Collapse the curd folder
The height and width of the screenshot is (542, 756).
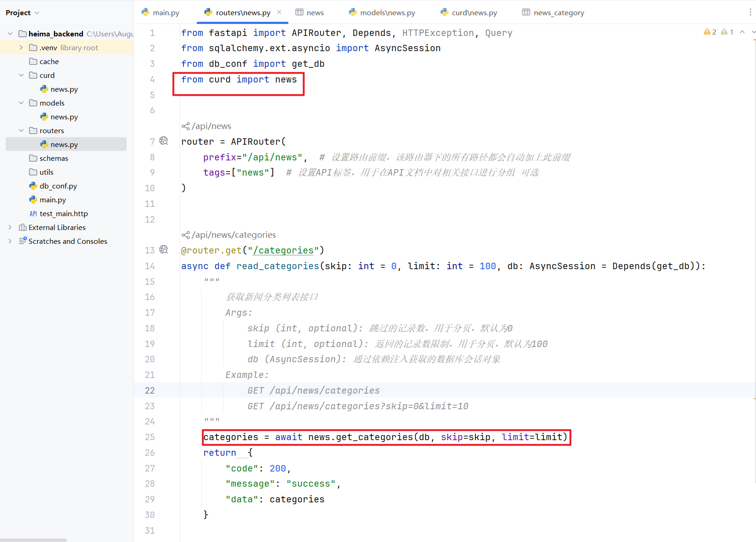coord(21,75)
